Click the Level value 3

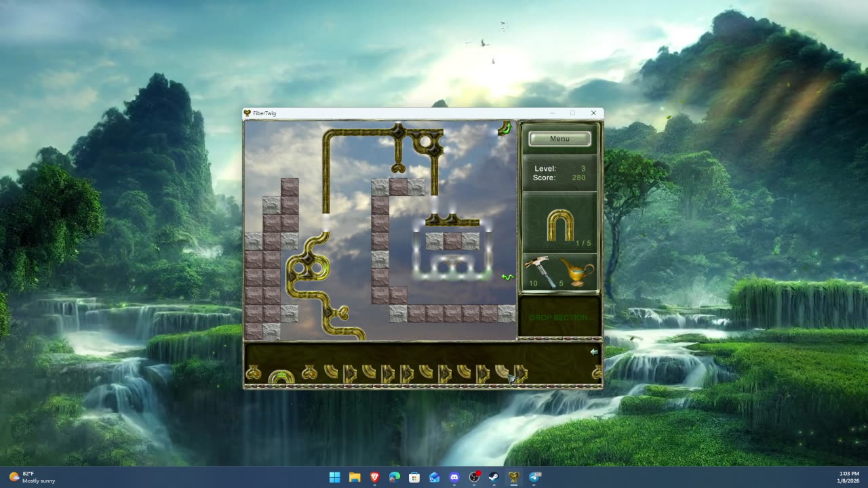pyautogui.click(x=583, y=169)
